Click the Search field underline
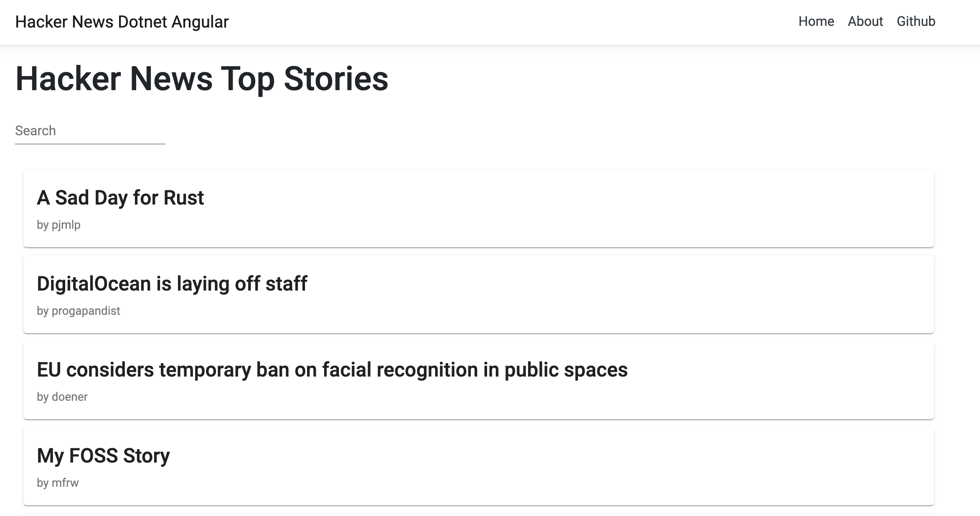Screen dimensions: 980x516 [x=90, y=144]
